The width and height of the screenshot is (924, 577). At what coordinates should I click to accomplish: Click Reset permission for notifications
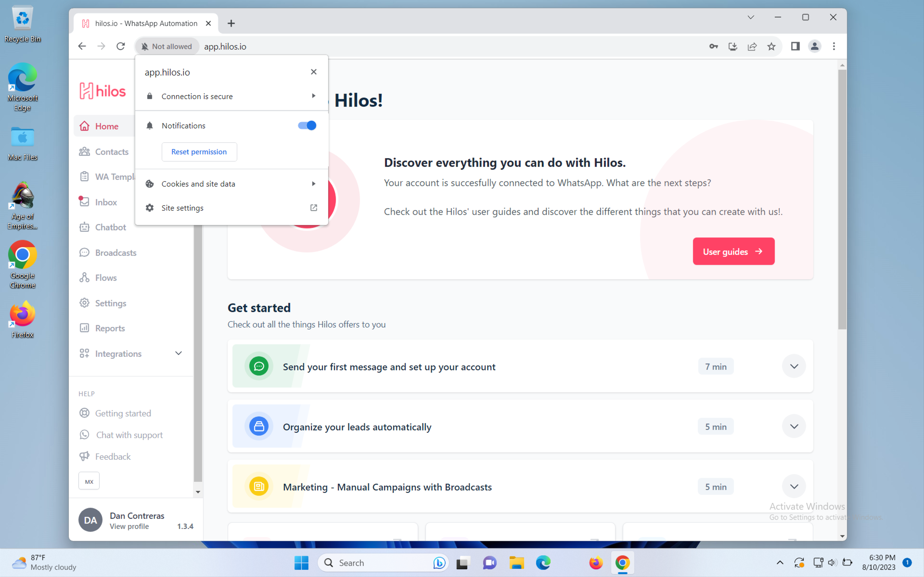199,152
